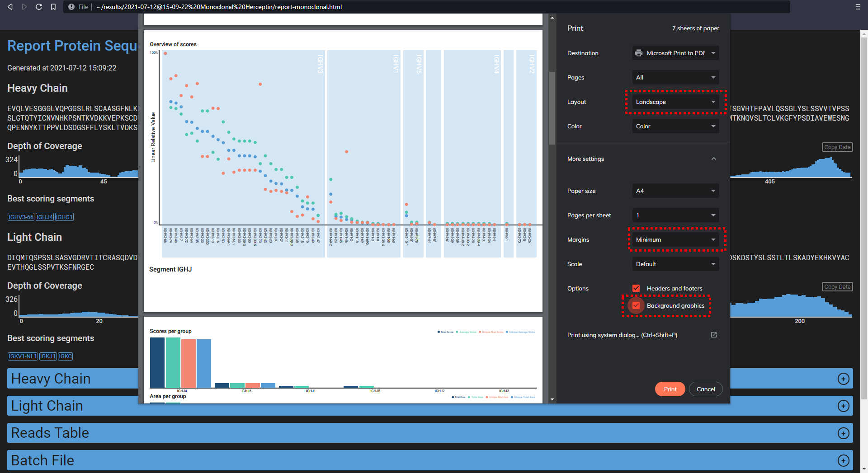Reload the report page
The width and height of the screenshot is (868, 473).
click(39, 7)
